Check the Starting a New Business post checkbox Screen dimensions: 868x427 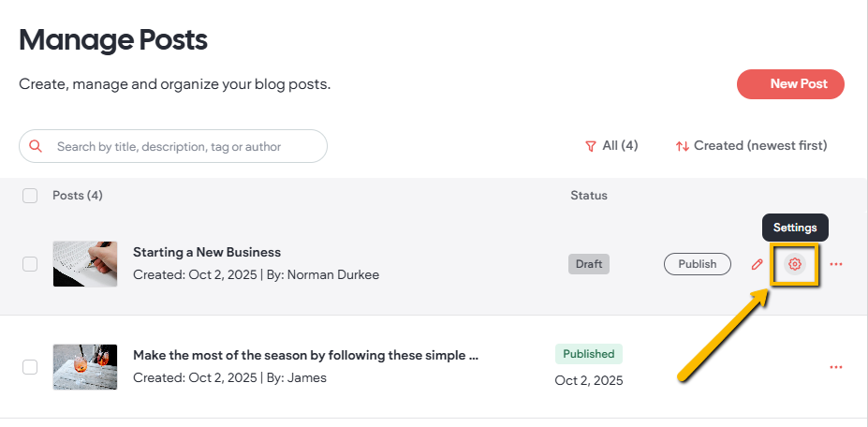point(30,264)
